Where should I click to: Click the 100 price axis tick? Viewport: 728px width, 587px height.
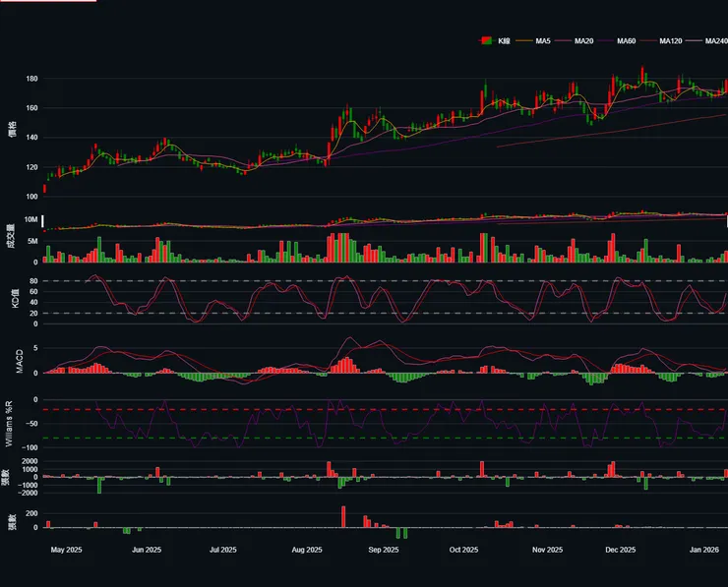pos(32,197)
